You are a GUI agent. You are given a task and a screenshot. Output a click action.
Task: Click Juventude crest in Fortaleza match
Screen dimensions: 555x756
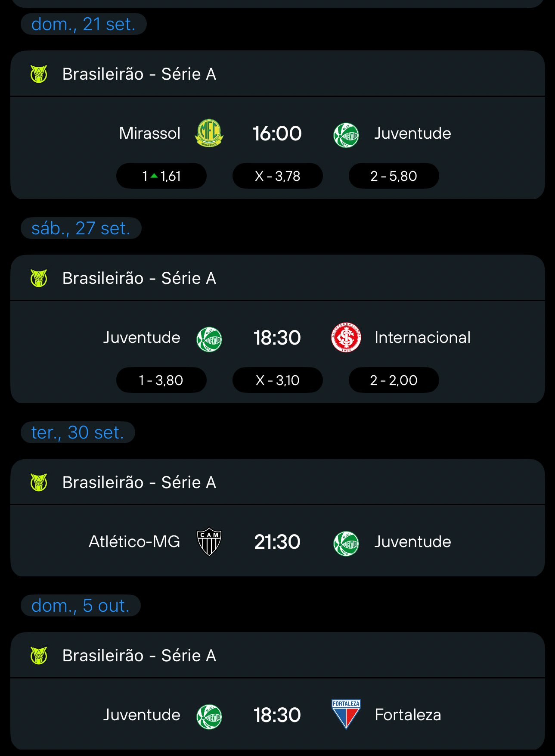point(209,716)
